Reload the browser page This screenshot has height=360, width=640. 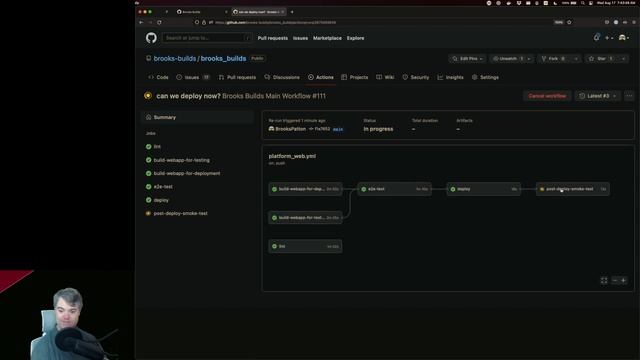coord(159,22)
